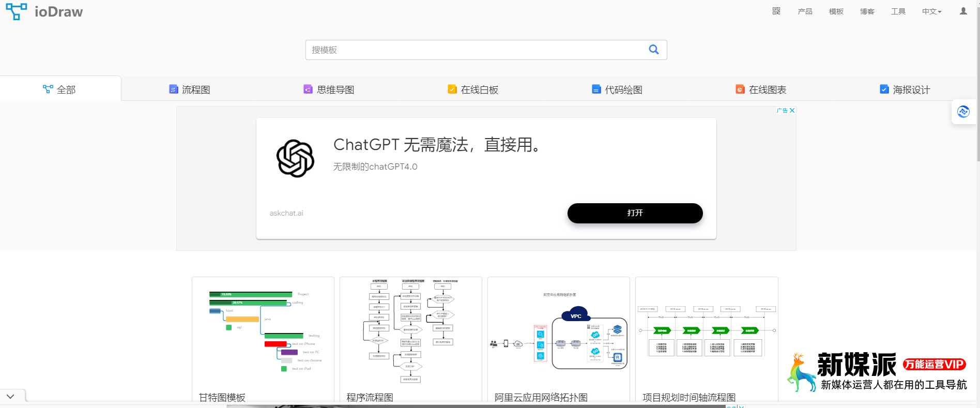
Task: Click the 新媒派 banner ad
Action: (876, 372)
